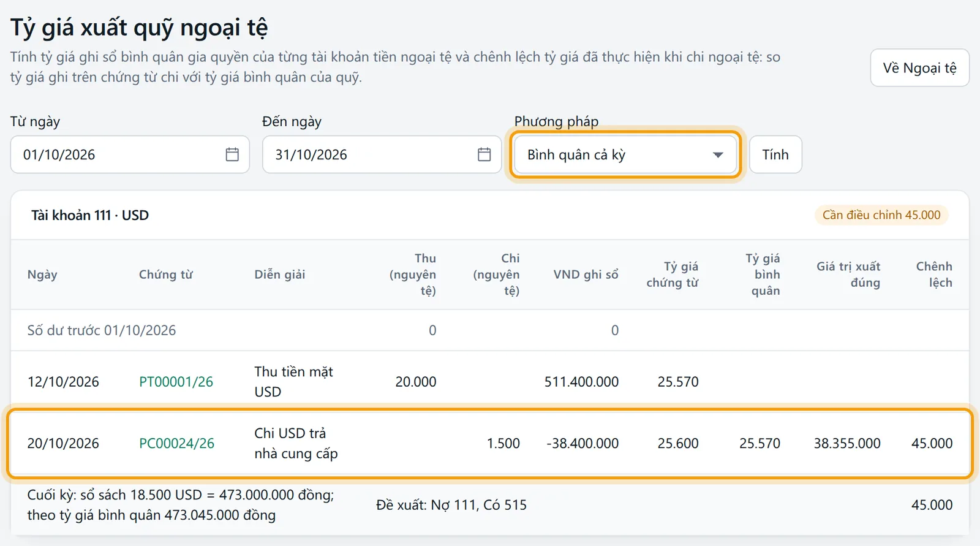
Task: Select the Cần điều chỉnh 45.000 badge
Action: click(881, 215)
